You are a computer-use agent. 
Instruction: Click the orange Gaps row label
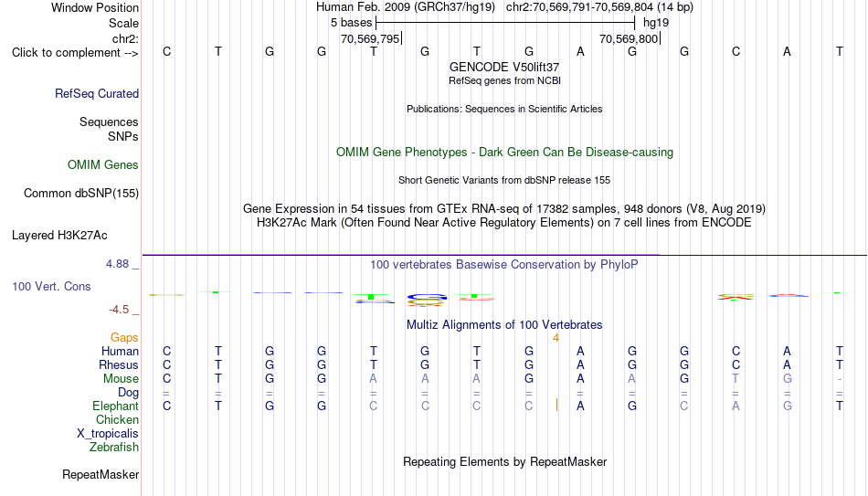[124, 338]
